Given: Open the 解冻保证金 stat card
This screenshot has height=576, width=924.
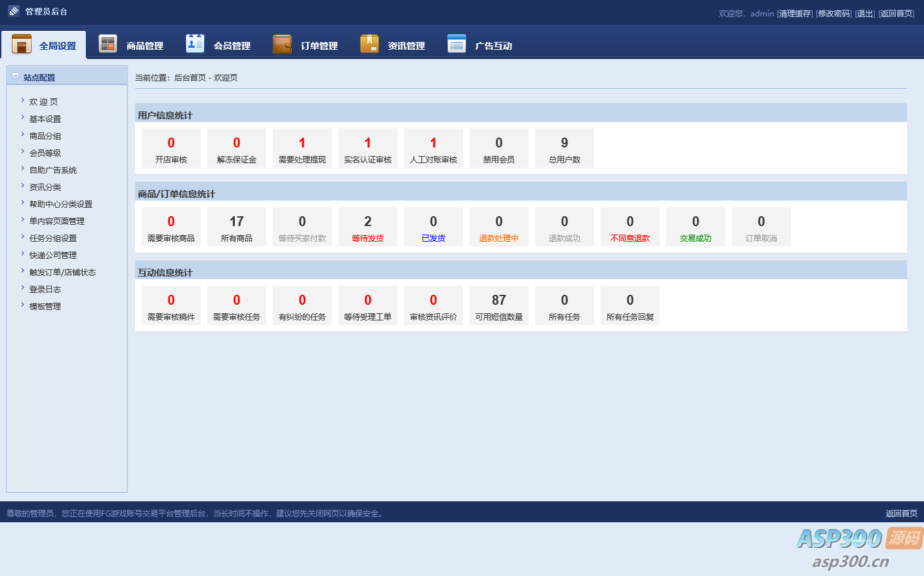Looking at the screenshot, I should click(237, 148).
